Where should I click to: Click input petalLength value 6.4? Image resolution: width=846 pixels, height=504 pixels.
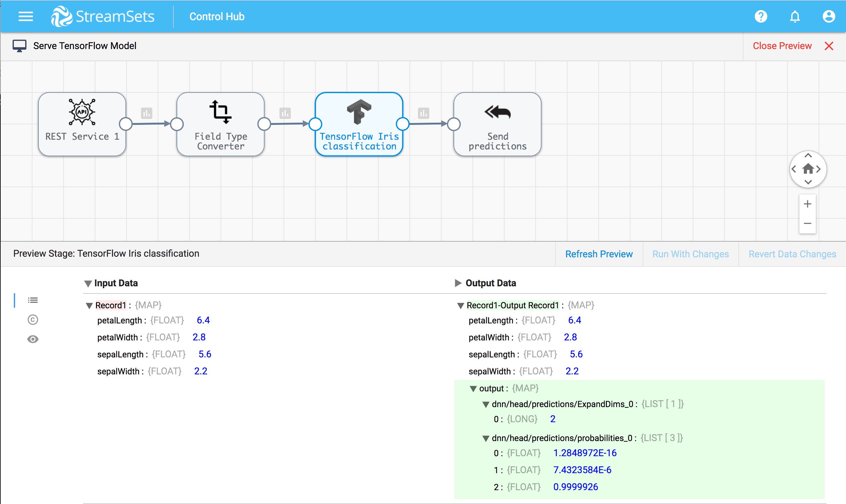coord(203,320)
